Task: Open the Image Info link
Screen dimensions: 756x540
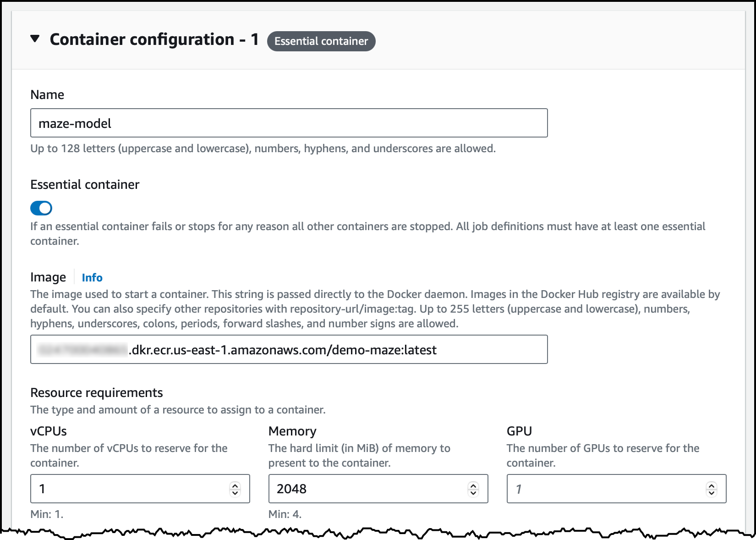Action: (x=92, y=277)
